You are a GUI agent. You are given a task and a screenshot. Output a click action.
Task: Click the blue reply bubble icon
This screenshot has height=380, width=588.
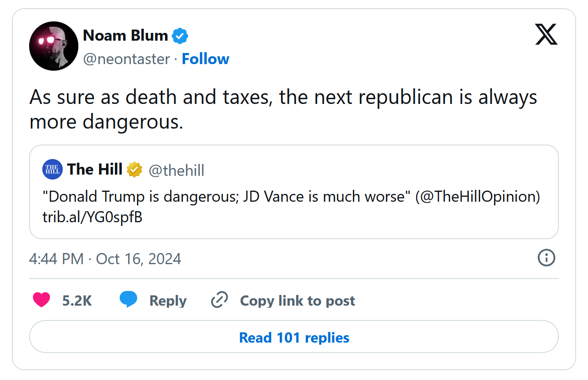pyautogui.click(x=128, y=299)
